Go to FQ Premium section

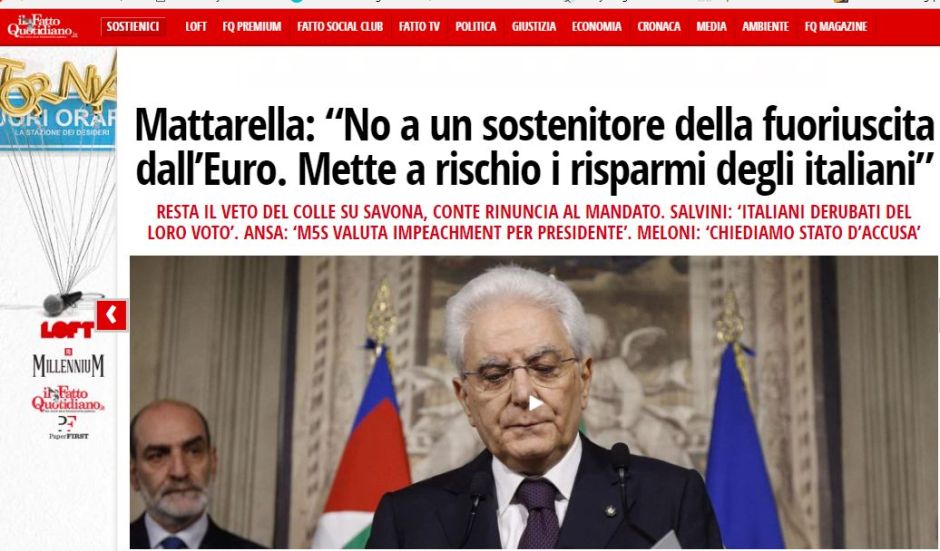[252, 26]
